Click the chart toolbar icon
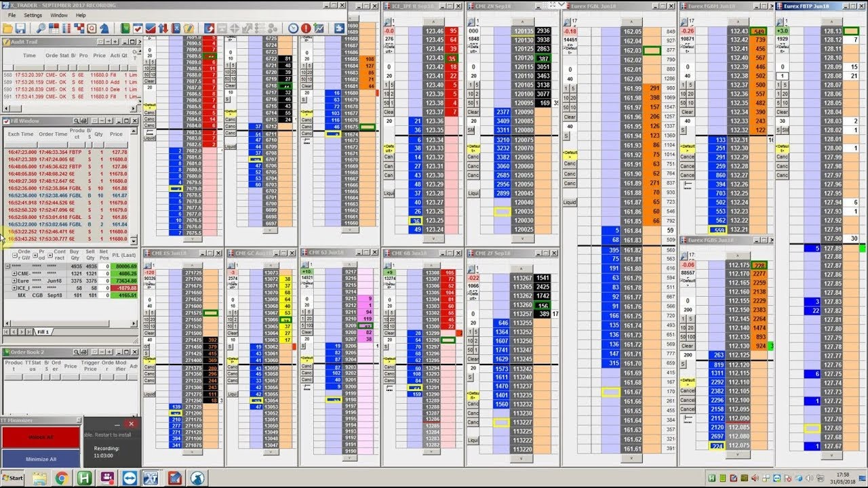Image resolution: width=868 pixels, height=488 pixels. (x=319, y=28)
